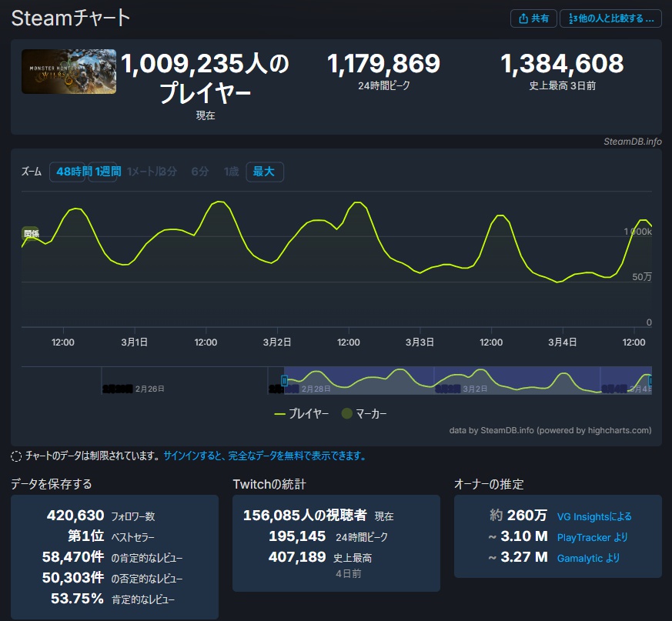Screen dimensions: 672x621
Task: Grab the left navigator range handle
Action: tap(284, 381)
